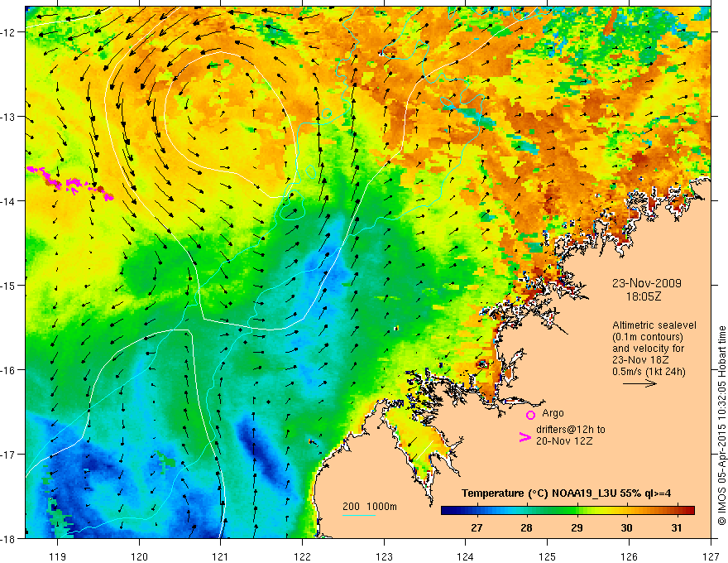Screen dimensions: 728x563
Task: Click the '23-Nov 18Z' text
Action: click(640, 360)
